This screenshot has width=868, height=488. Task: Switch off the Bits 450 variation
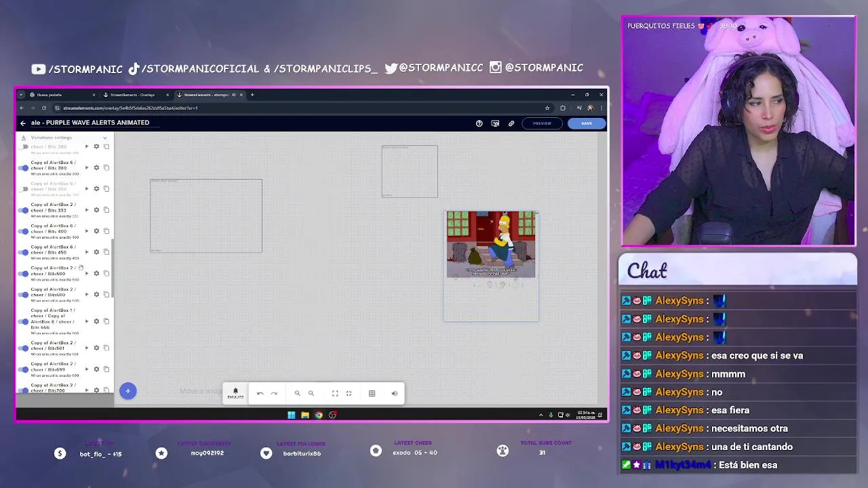click(24, 252)
